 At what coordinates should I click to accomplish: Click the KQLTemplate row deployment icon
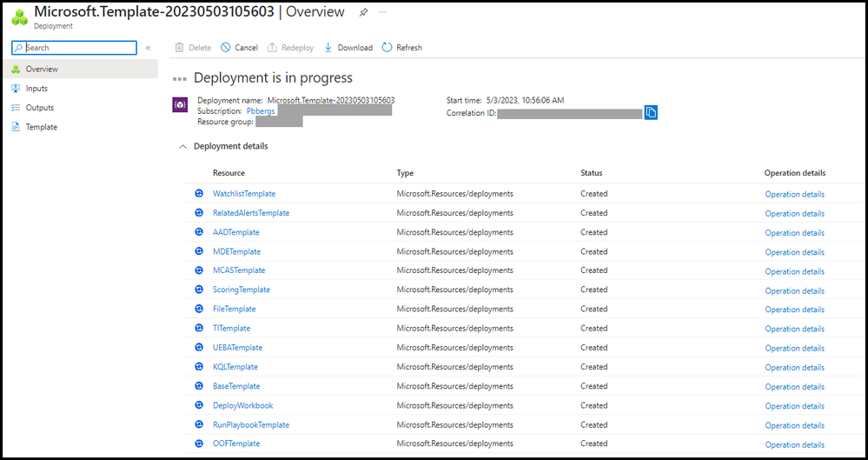coord(199,366)
